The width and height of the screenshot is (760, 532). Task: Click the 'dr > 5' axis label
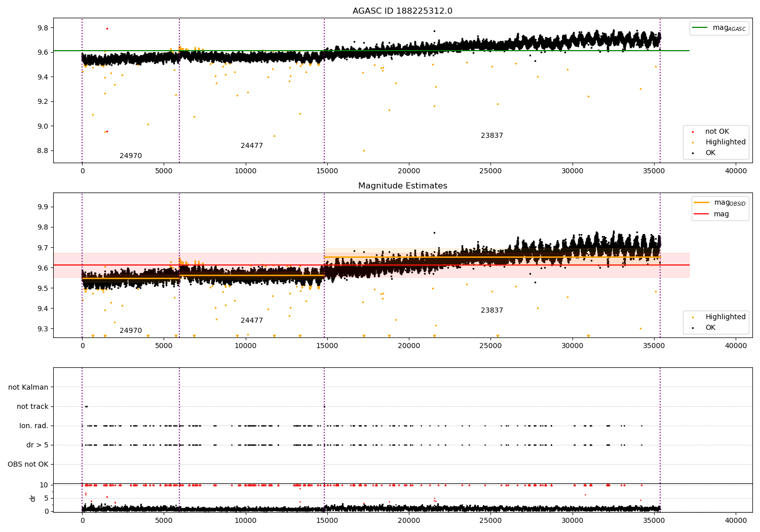point(37,445)
